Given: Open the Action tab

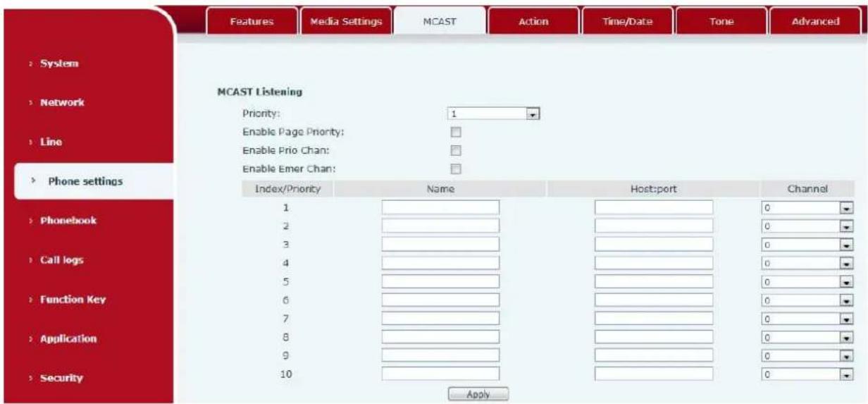Looking at the screenshot, I should [x=533, y=21].
